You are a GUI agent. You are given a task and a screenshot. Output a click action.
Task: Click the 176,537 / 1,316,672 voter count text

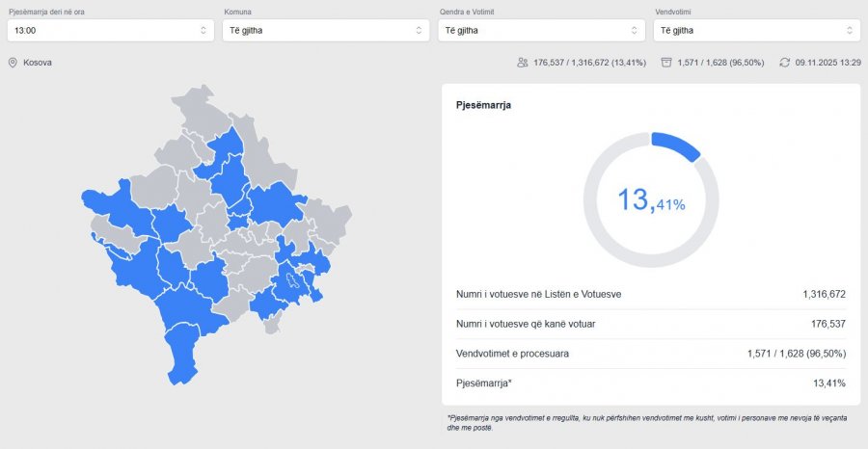point(592,63)
